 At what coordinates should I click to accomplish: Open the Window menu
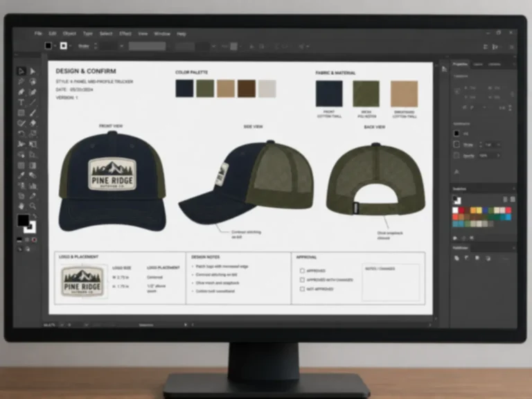point(162,33)
